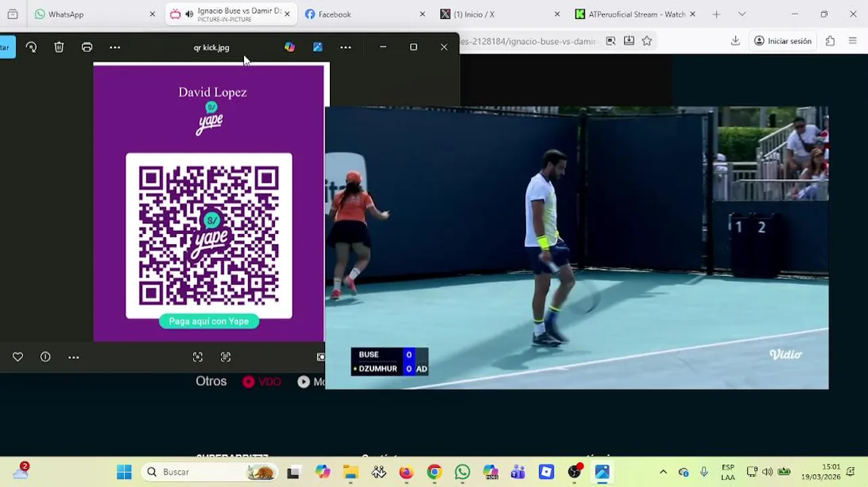Print the image using printer icon
868x487 pixels.
click(87, 47)
